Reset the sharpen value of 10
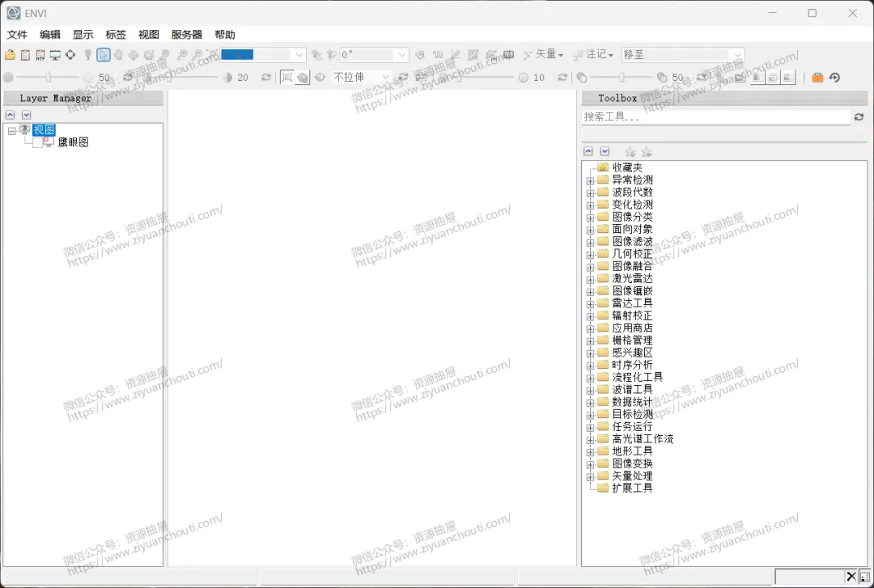The image size is (874, 588). pyautogui.click(x=562, y=78)
